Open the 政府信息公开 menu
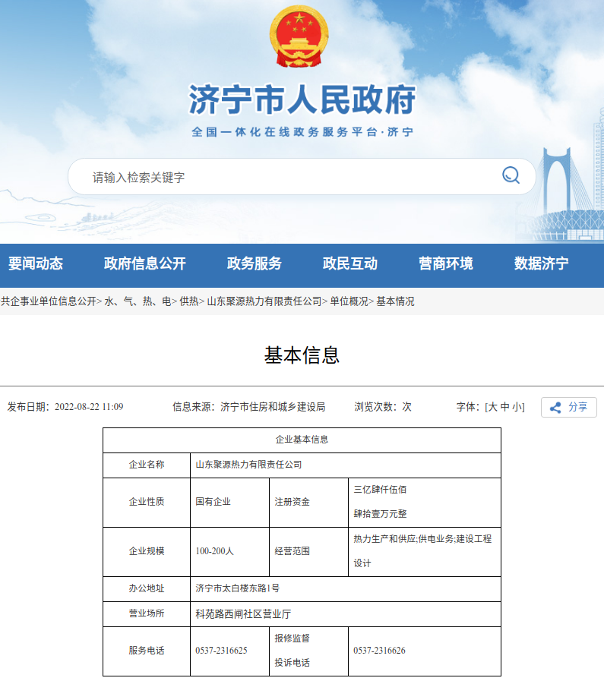This screenshot has width=604, height=700. (145, 263)
